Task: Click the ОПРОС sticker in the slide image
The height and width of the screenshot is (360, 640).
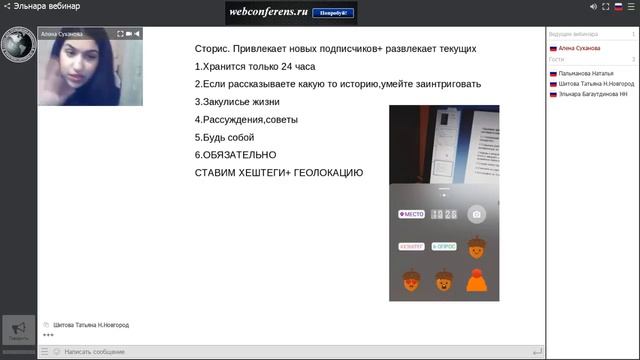Action: click(444, 247)
